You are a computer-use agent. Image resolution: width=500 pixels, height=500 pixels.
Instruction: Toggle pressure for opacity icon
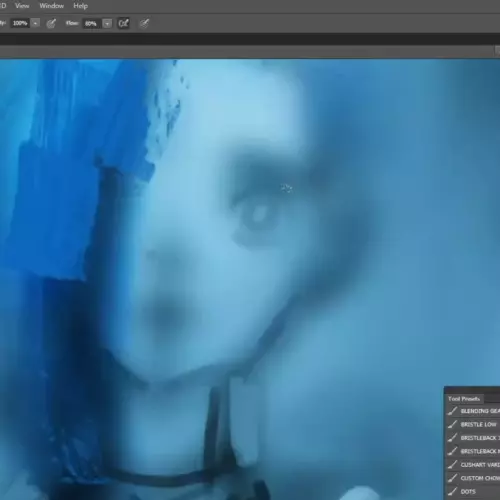pyautogui.click(x=51, y=23)
